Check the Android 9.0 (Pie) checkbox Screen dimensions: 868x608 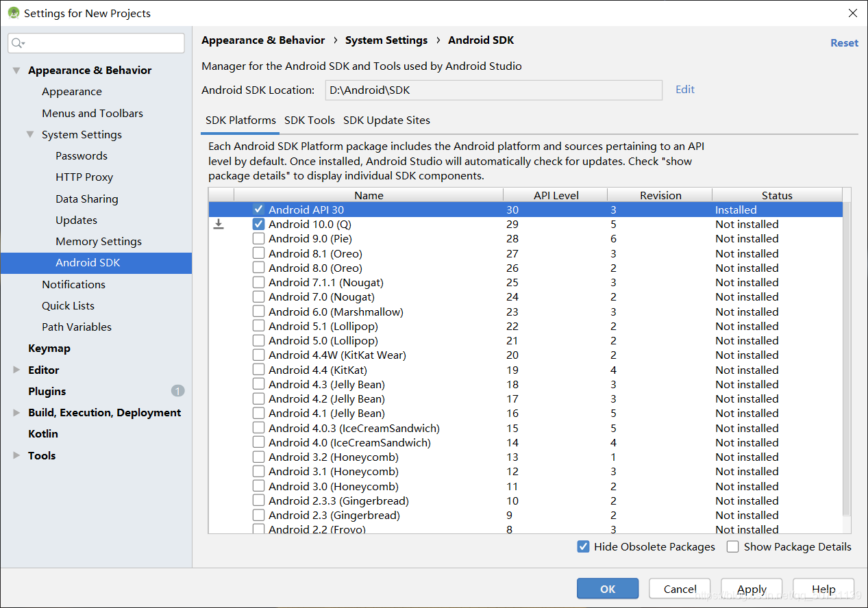coord(258,238)
